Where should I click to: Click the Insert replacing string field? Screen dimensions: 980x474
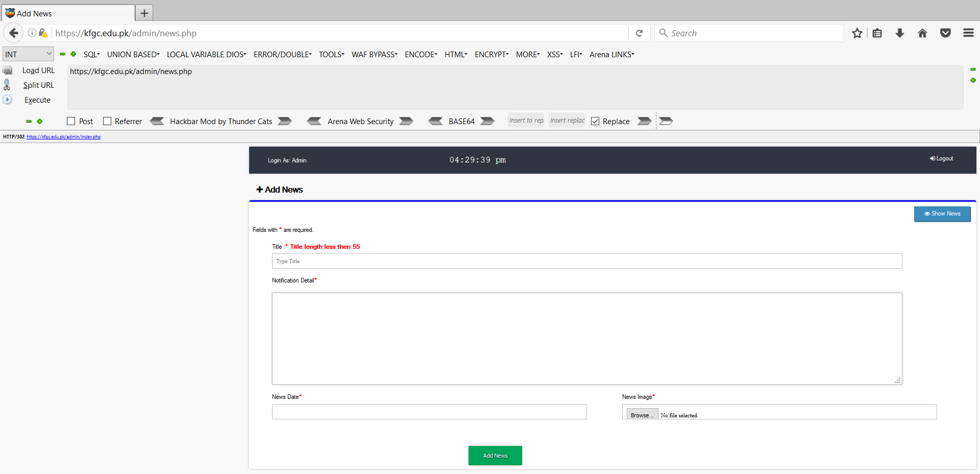coord(567,121)
